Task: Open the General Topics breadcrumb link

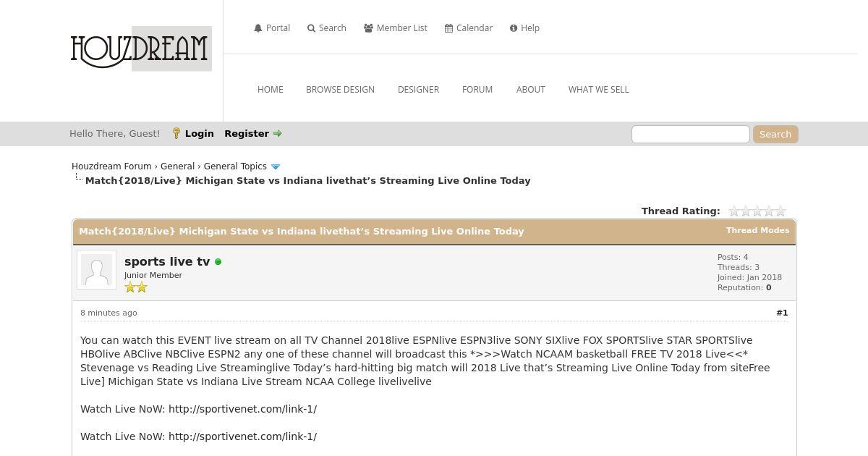Action: click(x=235, y=166)
